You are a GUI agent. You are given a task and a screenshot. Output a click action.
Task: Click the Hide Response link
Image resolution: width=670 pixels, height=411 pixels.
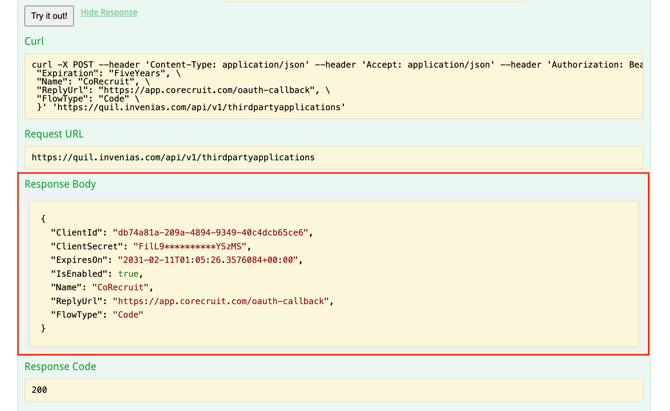[x=109, y=13]
